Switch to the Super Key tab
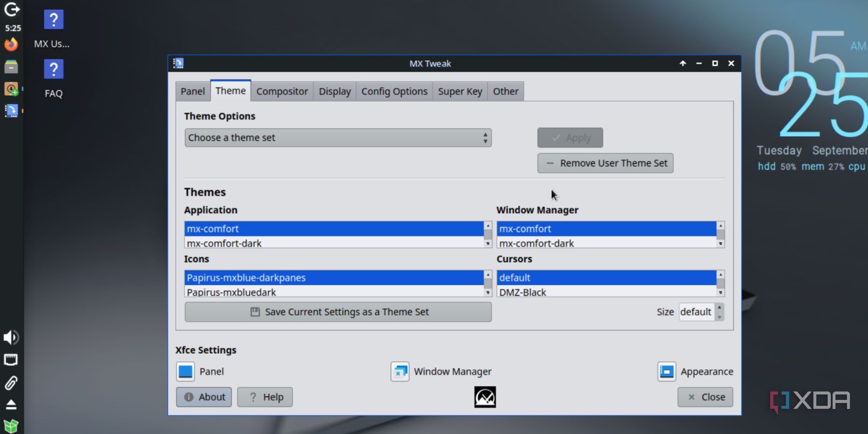This screenshot has width=868, height=434. point(460,91)
